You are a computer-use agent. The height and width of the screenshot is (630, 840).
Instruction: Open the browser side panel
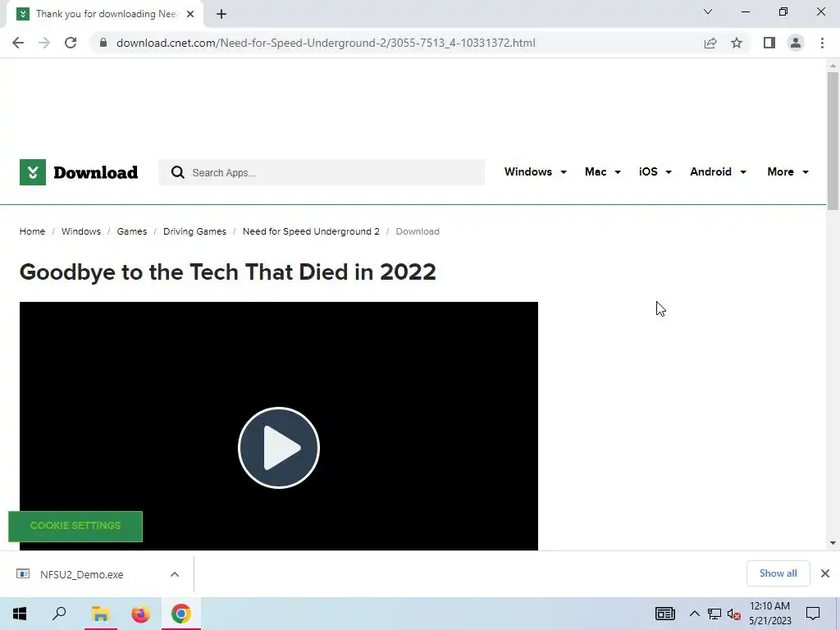[x=769, y=43]
